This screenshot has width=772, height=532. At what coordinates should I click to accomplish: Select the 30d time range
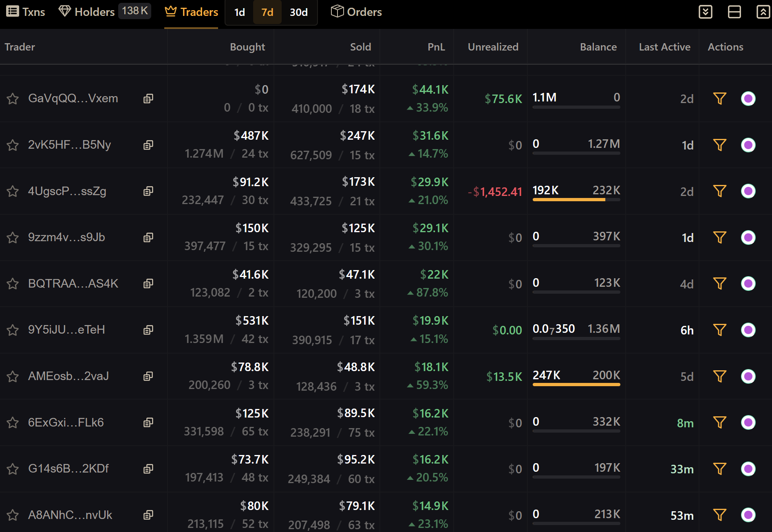[x=298, y=12]
